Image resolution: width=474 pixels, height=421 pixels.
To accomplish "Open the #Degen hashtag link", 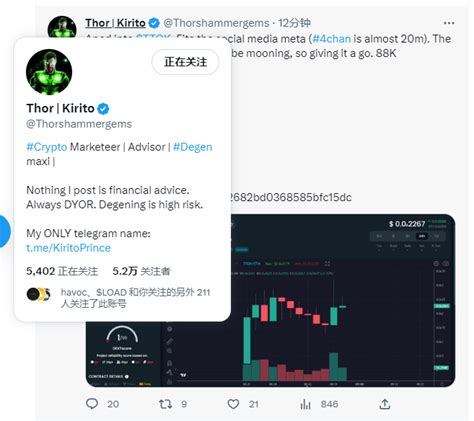I will tap(193, 147).
